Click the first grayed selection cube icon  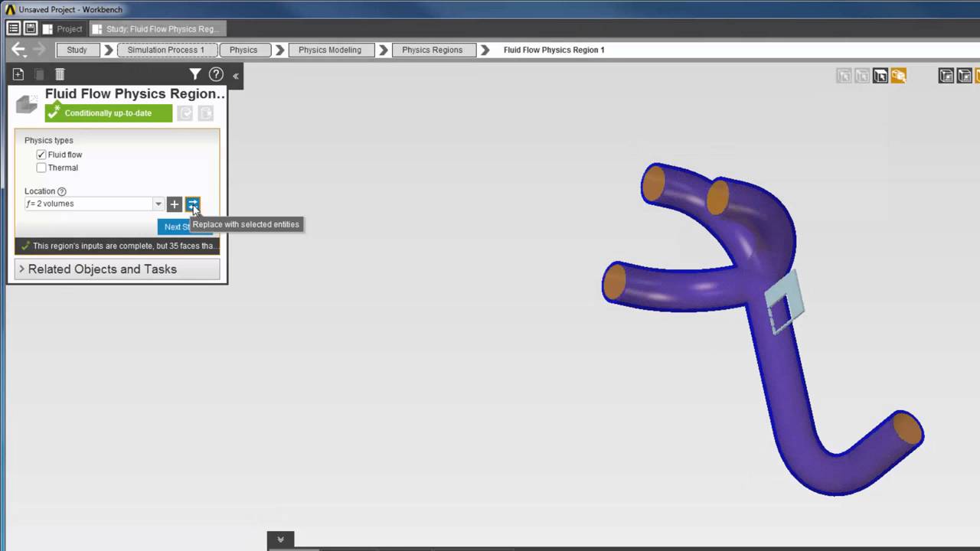click(844, 76)
